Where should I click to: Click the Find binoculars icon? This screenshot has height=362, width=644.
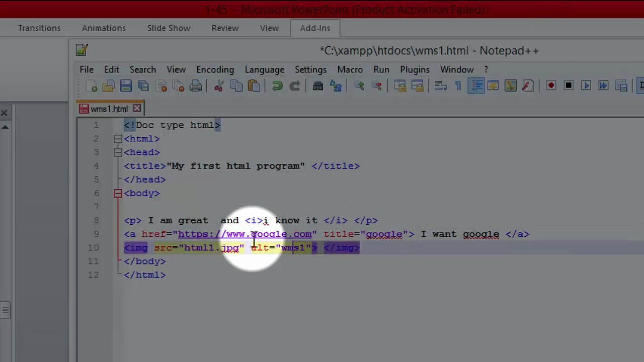pos(318,86)
